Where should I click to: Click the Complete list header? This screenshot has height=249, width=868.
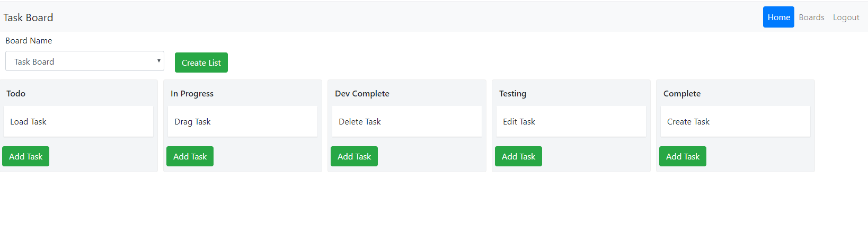[681, 93]
